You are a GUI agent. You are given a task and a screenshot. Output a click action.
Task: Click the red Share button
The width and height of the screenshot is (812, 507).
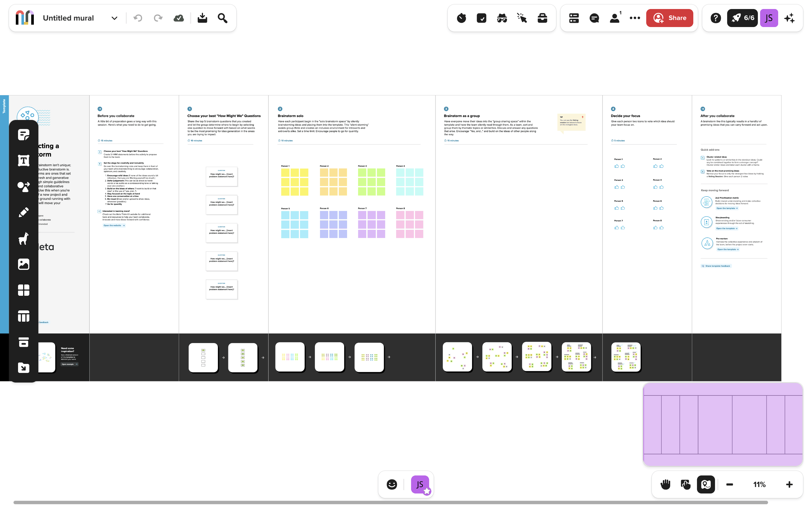pyautogui.click(x=669, y=18)
